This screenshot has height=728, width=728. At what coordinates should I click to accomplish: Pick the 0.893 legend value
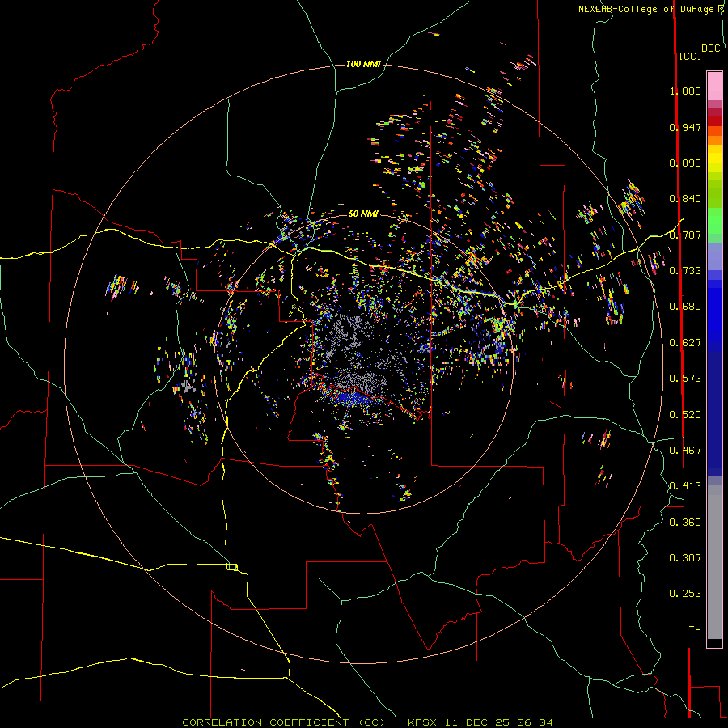point(685,163)
